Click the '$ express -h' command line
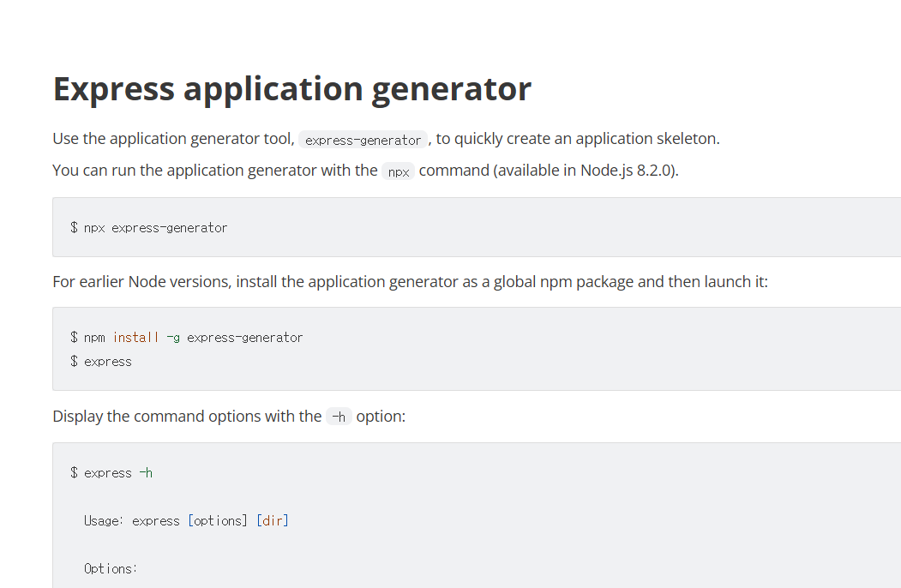This screenshot has height=588, width=901. (x=111, y=473)
